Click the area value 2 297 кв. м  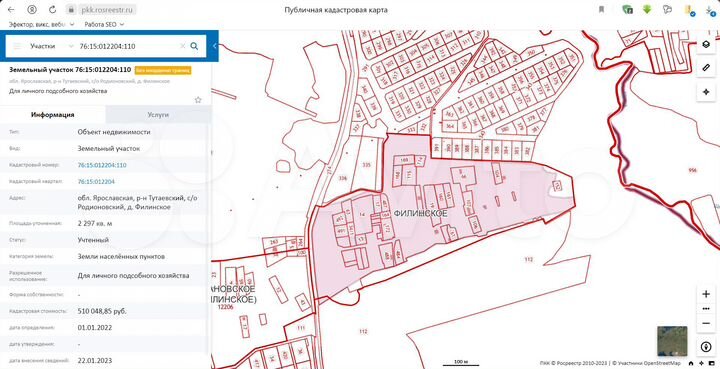[95, 224]
